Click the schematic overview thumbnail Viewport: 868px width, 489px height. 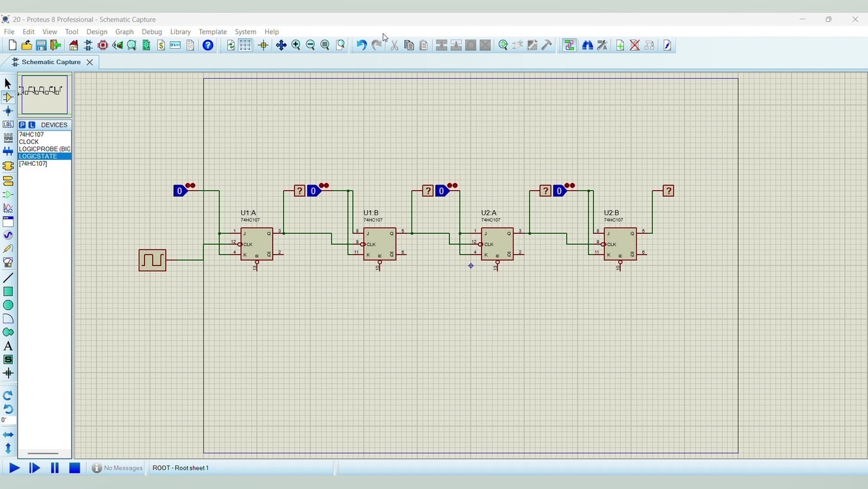(44, 94)
